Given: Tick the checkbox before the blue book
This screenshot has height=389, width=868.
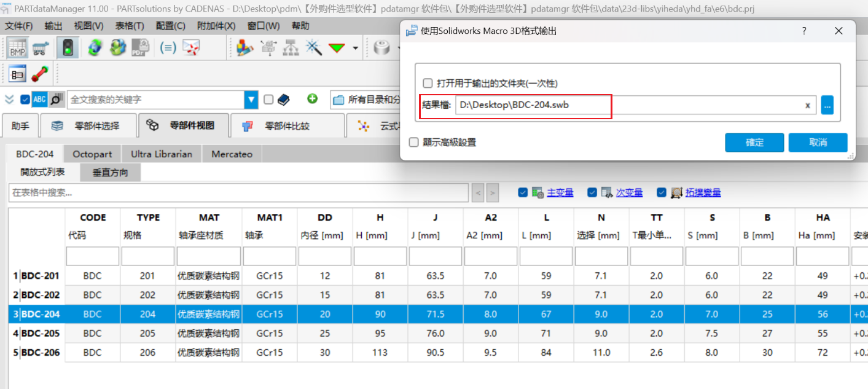Looking at the screenshot, I should point(268,100).
